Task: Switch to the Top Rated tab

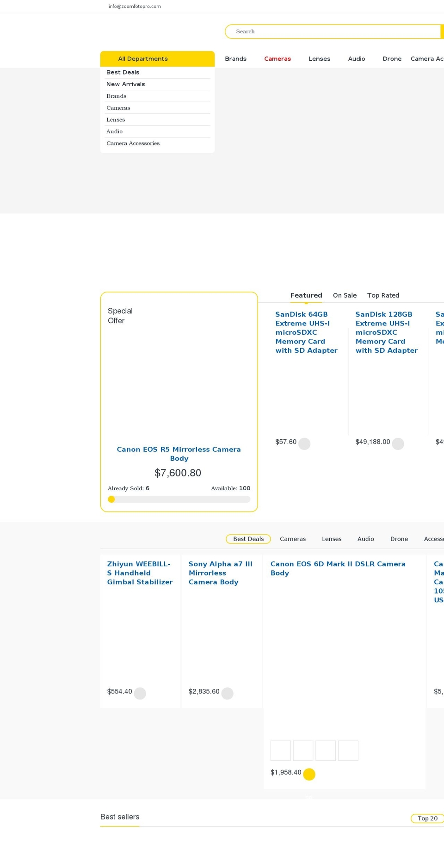Action: point(383,295)
